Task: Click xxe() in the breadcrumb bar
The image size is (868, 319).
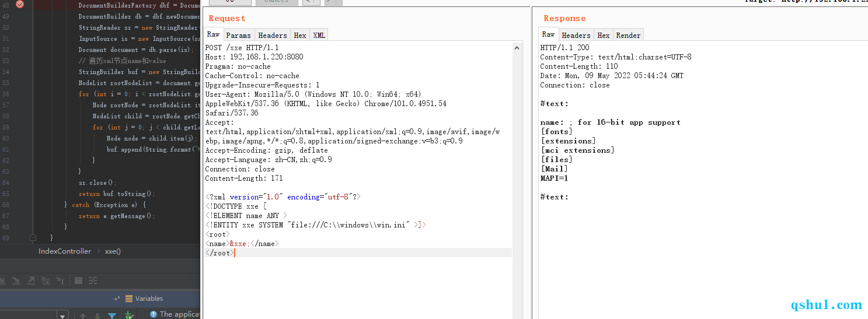Action: tap(113, 251)
